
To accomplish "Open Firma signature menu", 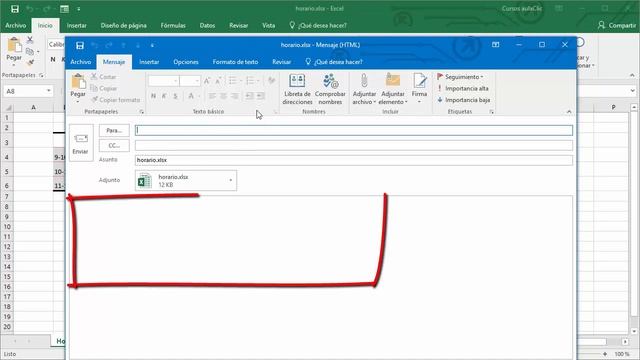I will (419, 89).
